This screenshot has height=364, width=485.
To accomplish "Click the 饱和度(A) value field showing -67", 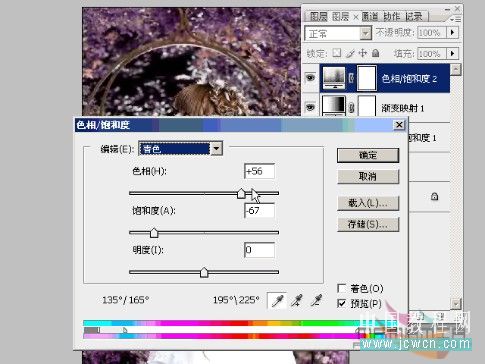I will 259,211.
